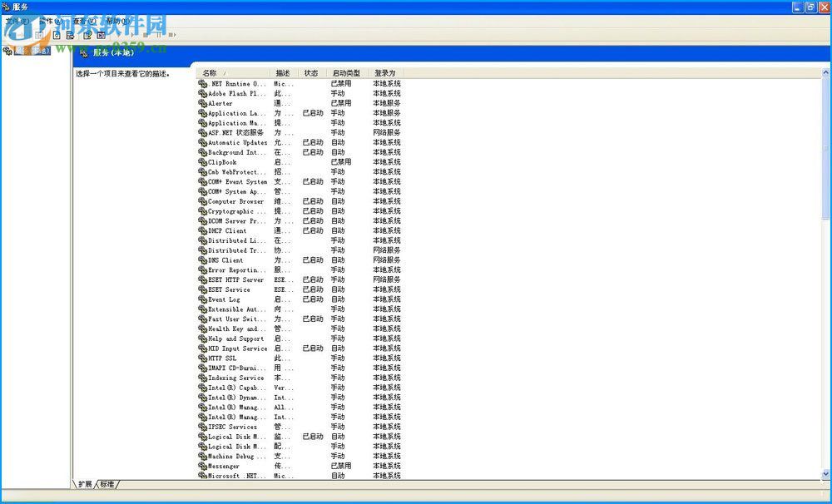Click the gear icon of Help and Support
The image size is (832, 504).
point(203,339)
